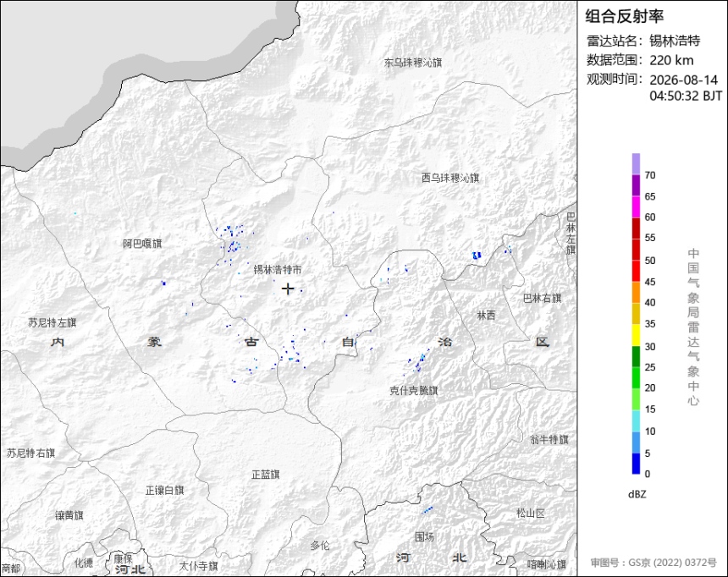This screenshot has height=577, width=728.
Task: Click the 组合反射率 title
Action: [624, 17]
